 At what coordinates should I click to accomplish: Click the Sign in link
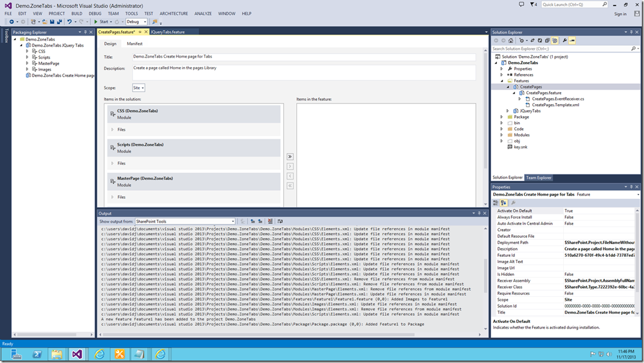620,14
